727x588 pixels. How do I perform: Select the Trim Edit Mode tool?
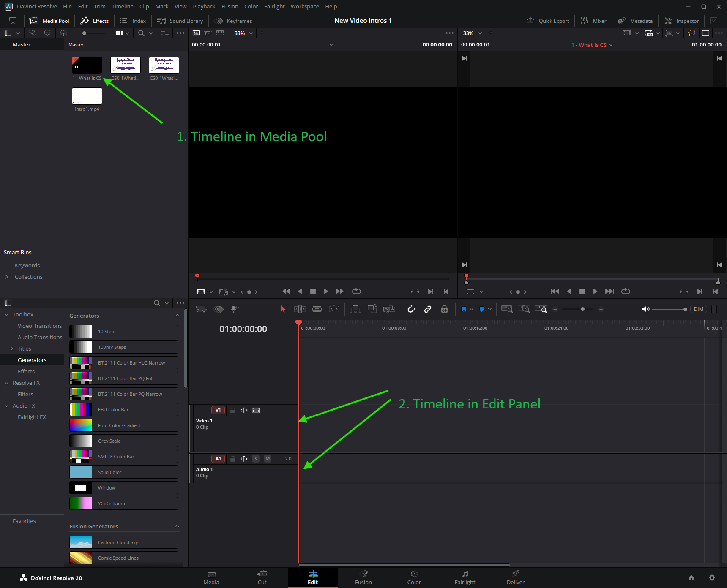tap(300, 309)
